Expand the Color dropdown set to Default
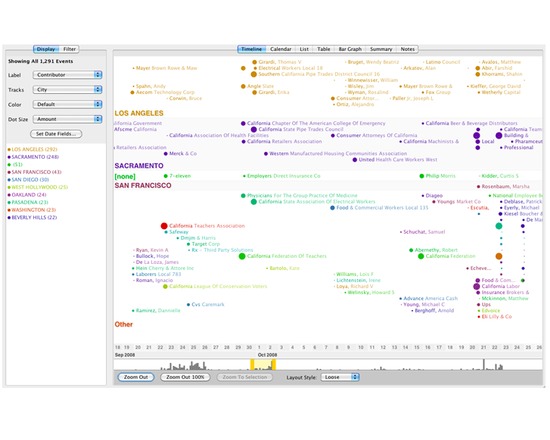Viewport: 550px width, 440px height. point(67,104)
